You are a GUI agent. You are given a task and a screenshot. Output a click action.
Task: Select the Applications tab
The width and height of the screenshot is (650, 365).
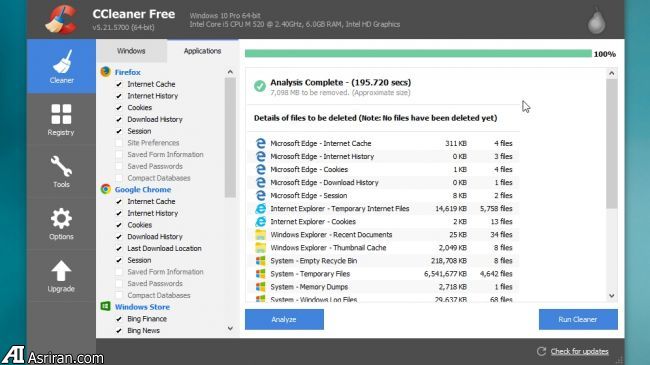click(x=202, y=51)
